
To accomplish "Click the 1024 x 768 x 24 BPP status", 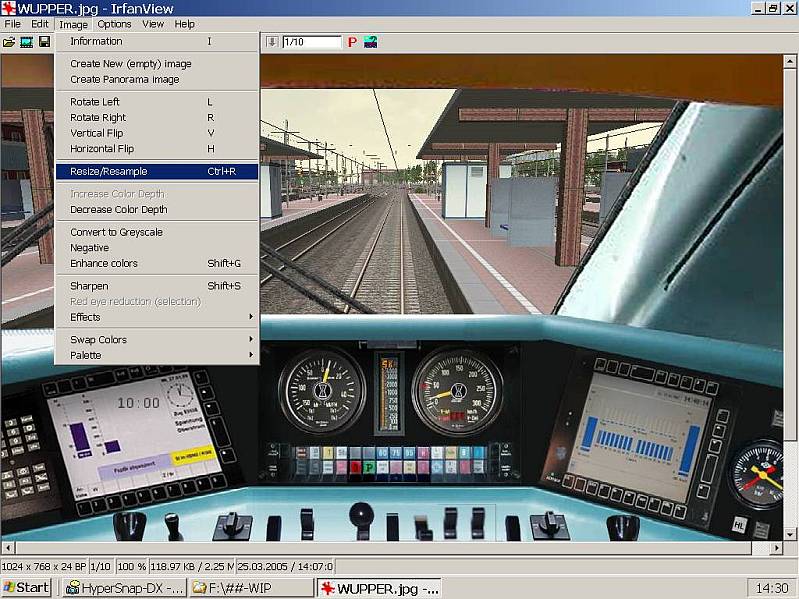I will click(x=44, y=566).
